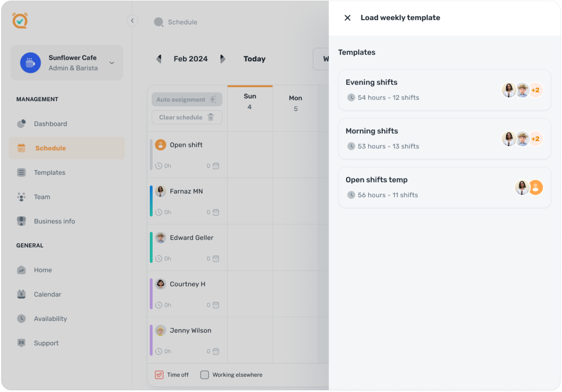The image size is (562, 392).
Task: Expand the Sunflower Cafe account dropdown
Action: pyautogui.click(x=111, y=63)
